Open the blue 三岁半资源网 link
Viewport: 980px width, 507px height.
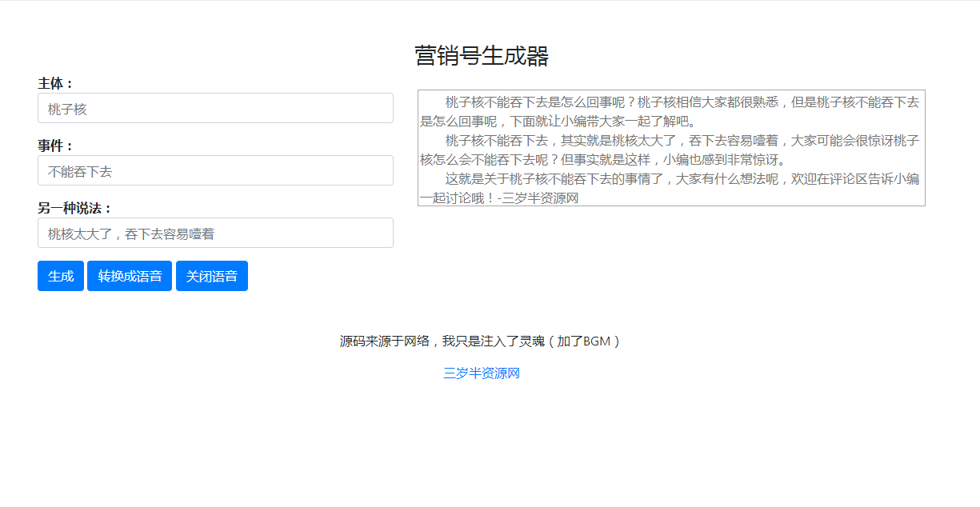tap(482, 373)
